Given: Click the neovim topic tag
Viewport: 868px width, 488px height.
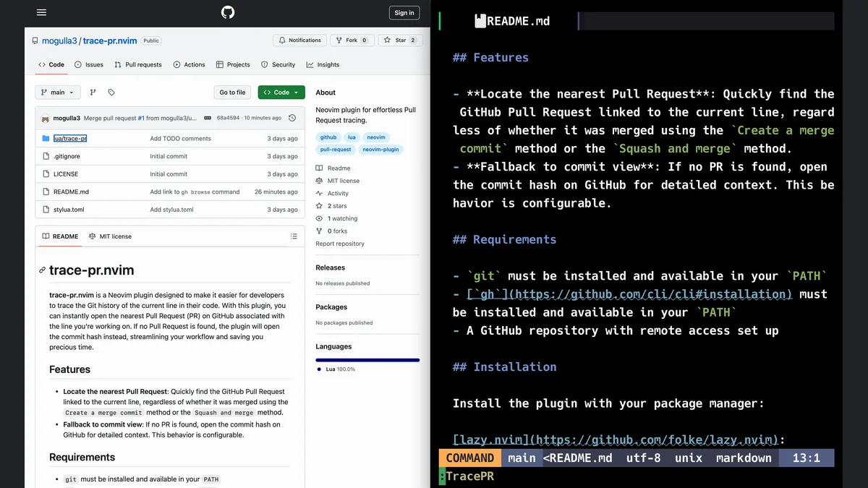Looking at the screenshot, I should [x=376, y=137].
